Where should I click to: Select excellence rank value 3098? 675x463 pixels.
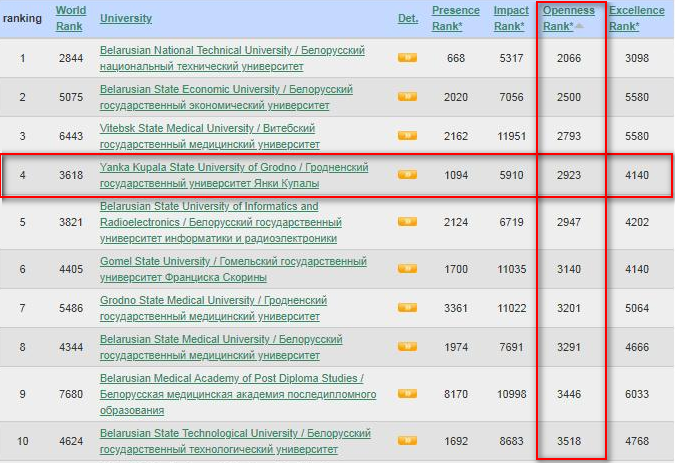pos(637,58)
